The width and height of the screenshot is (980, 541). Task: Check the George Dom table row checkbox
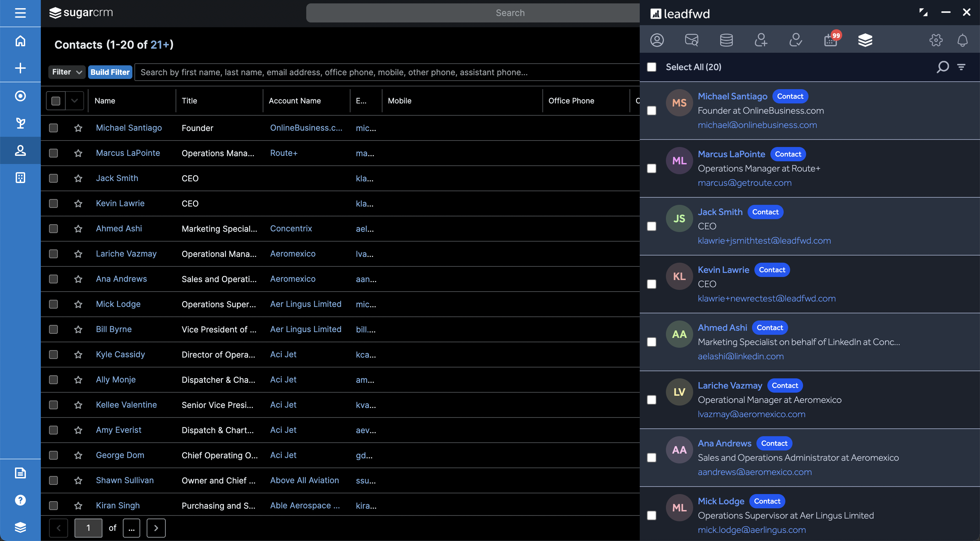pos(54,455)
